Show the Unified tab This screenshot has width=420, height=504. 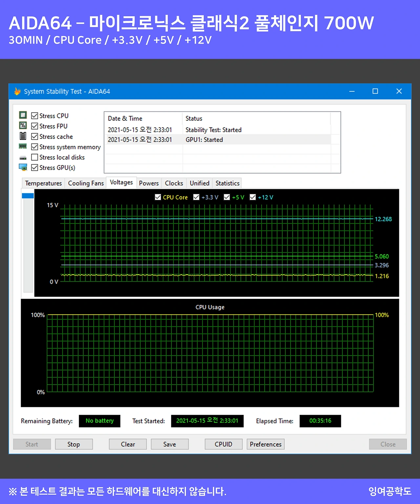pyautogui.click(x=199, y=183)
